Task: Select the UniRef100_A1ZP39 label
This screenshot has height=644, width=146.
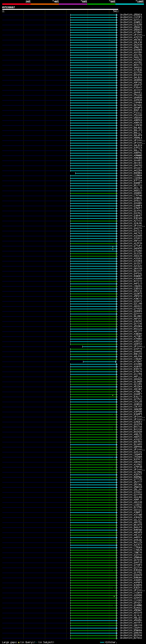Action: coord(131,244)
